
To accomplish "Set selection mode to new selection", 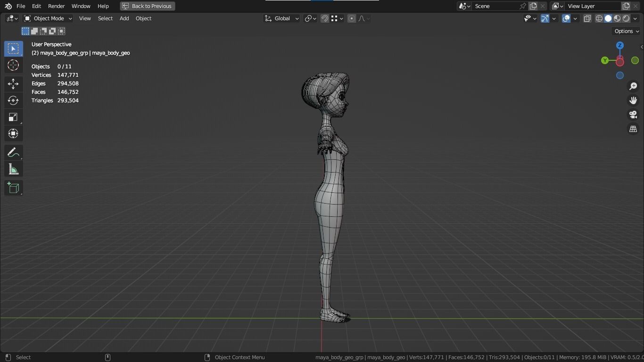I will point(25,31).
